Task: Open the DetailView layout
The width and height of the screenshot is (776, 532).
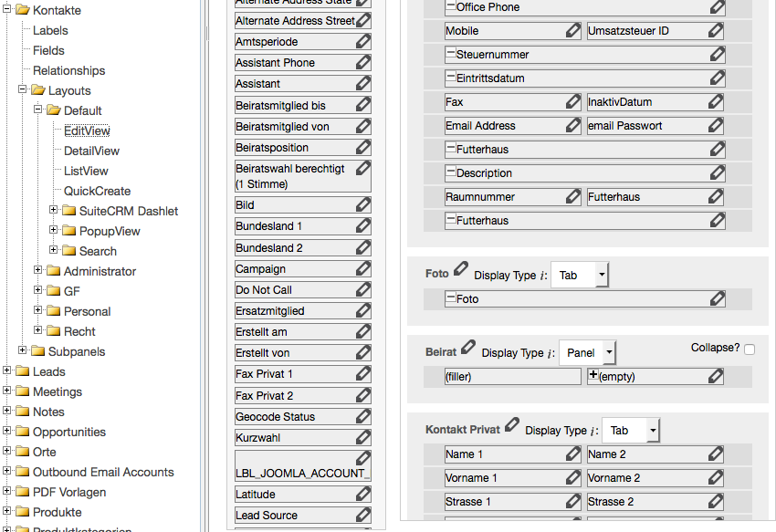Action: click(x=91, y=151)
